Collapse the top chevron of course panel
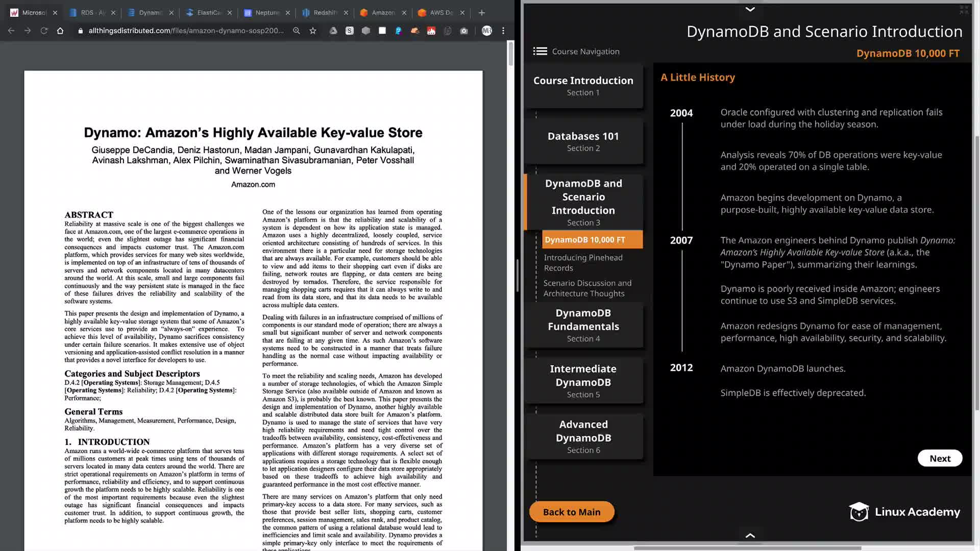Viewport: 980px width, 551px height. click(750, 9)
